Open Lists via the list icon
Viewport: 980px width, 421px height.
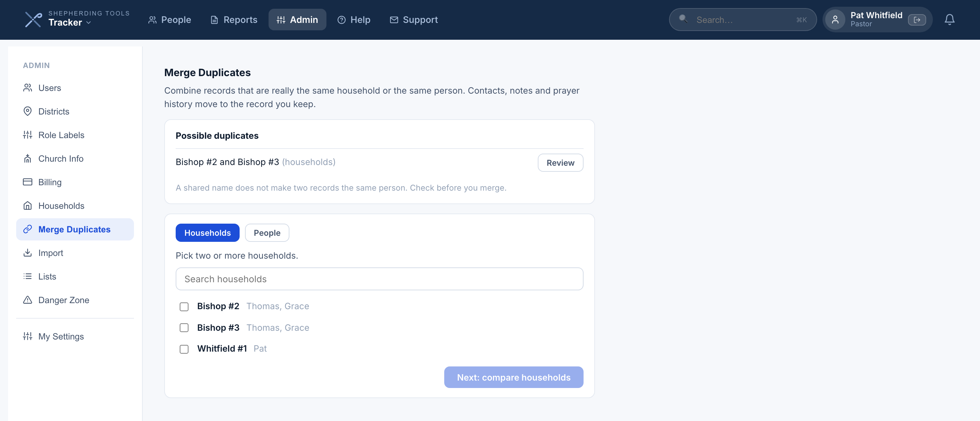[27, 277]
